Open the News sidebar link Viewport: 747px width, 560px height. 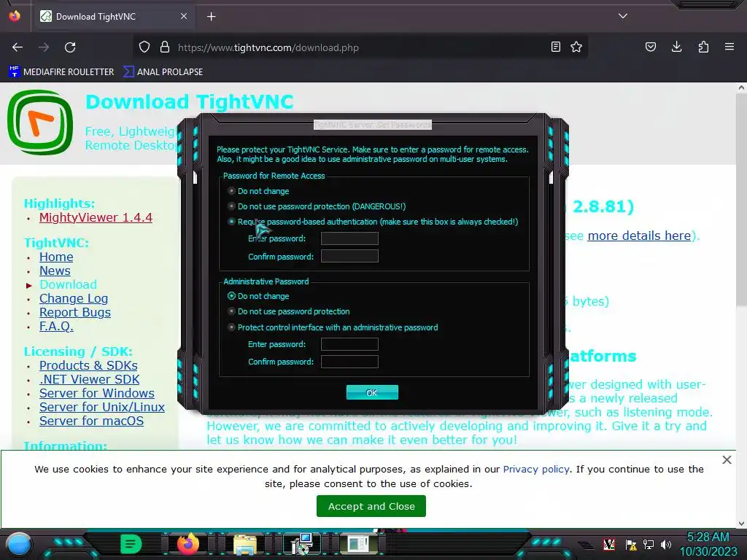[x=55, y=271]
